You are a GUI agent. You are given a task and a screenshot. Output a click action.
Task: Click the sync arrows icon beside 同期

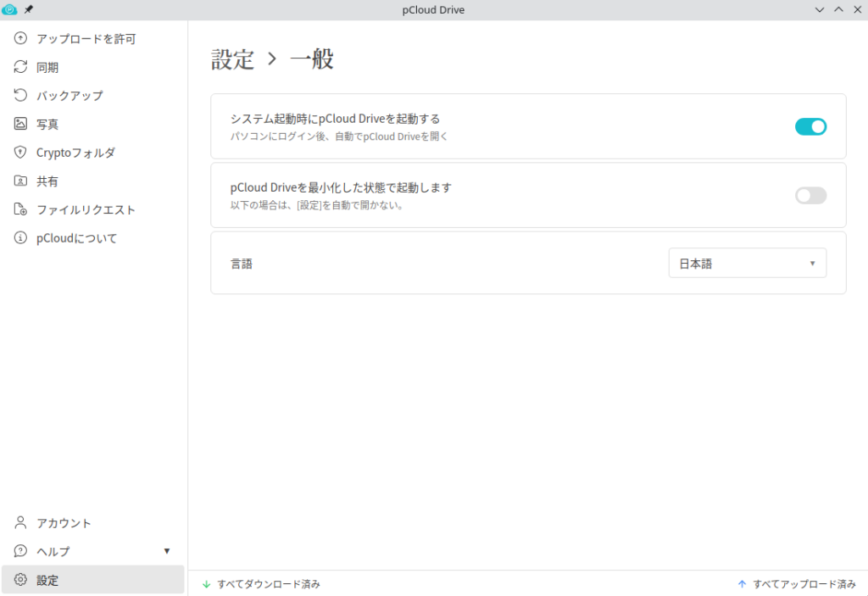click(21, 67)
